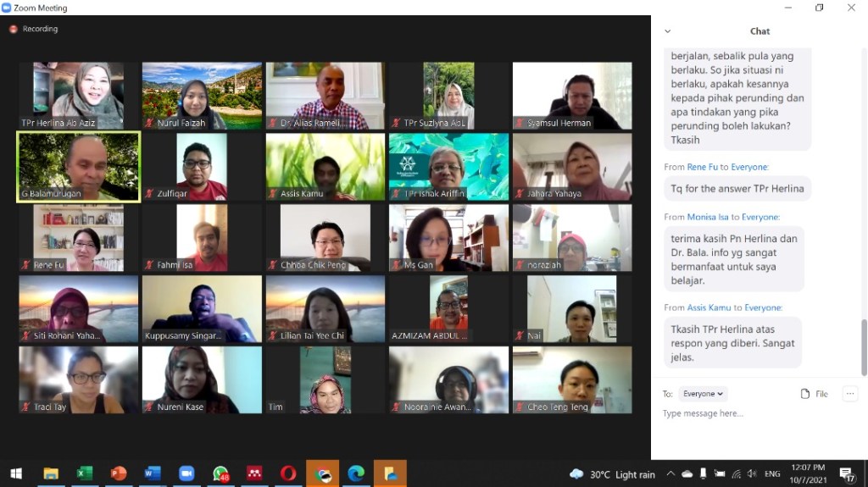Open the notification center icon
The height and width of the screenshot is (487, 868).
point(846,473)
